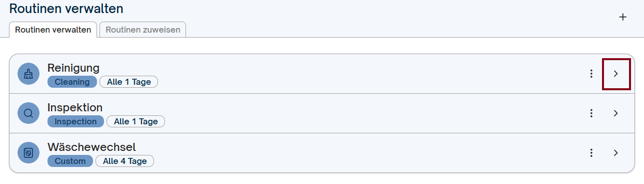
Task: Expand the Reinigung routine chevron
Action: coord(616,74)
